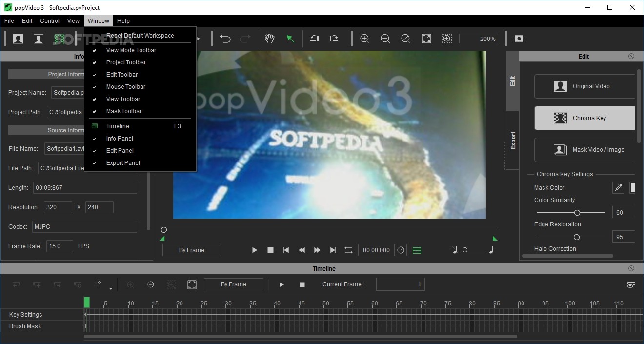Click the timeline eye visibility icon

[x=631, y=285]
